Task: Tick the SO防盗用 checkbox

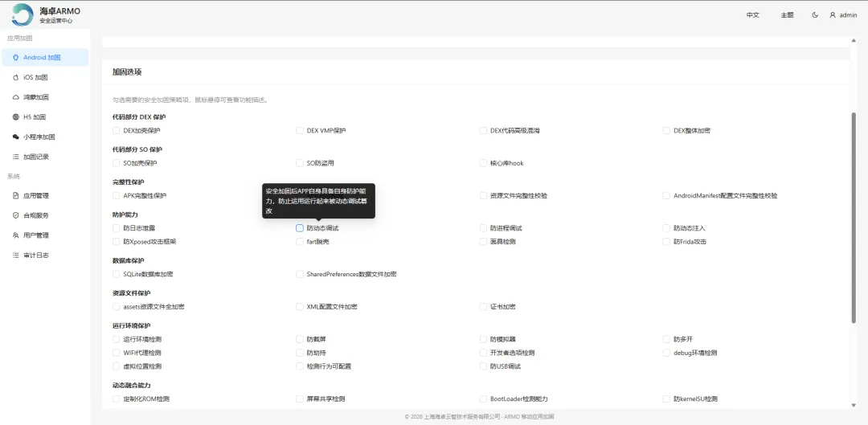Action: [x=300, y=163]
